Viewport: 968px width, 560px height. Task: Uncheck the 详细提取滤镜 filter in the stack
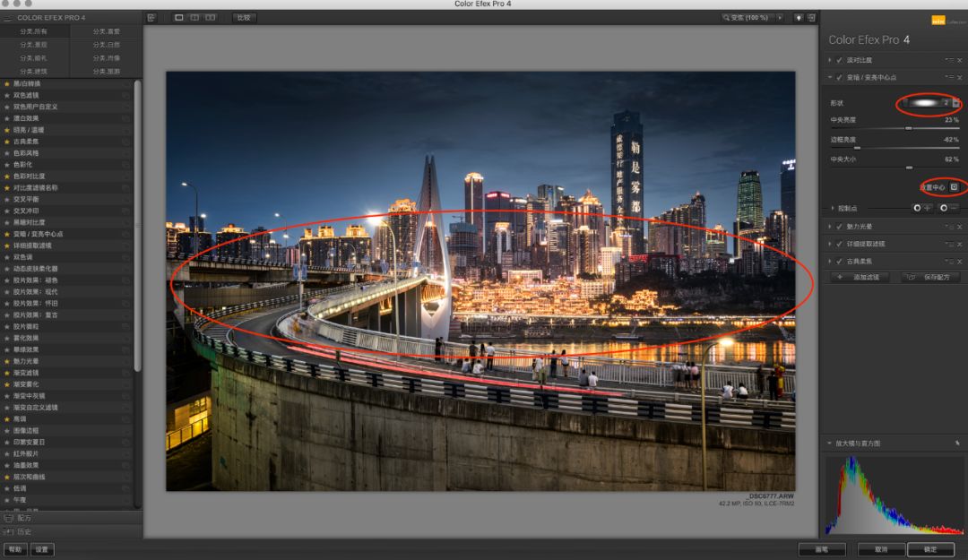(839, 245)
